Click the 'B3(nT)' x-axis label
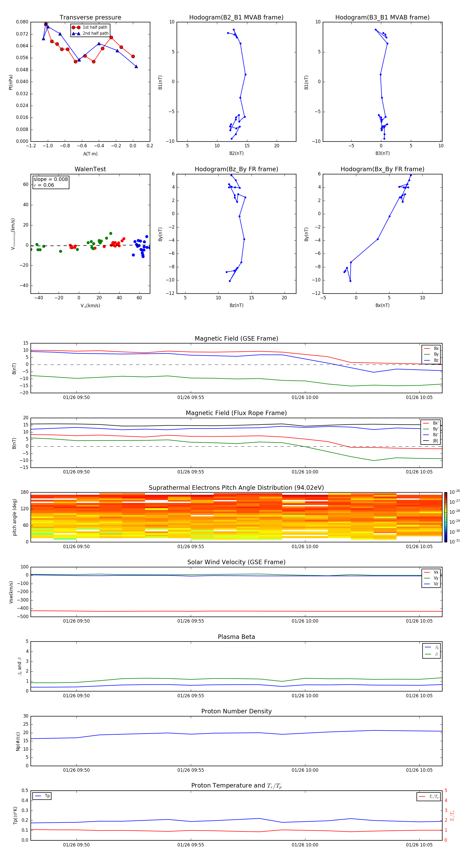The image size is (473, 868). click(x=382, y=153)
